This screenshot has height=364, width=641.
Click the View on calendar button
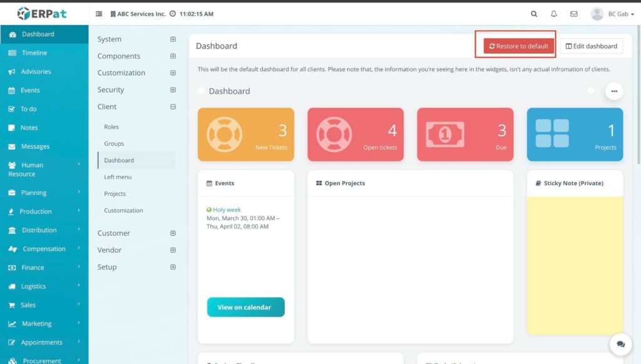point(245,307)
